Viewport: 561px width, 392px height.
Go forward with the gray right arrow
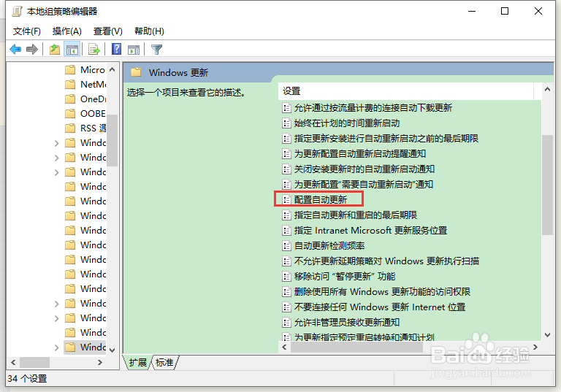coord(32,50)
